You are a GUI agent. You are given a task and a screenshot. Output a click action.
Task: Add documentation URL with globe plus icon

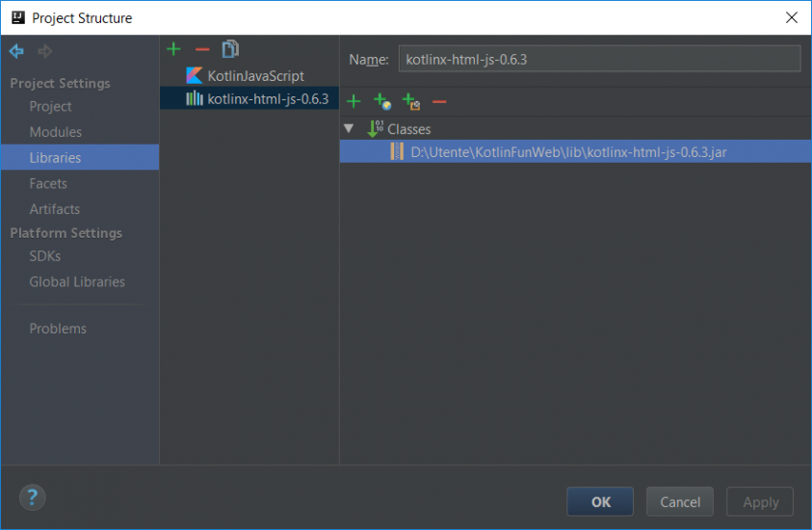point(382,101)
